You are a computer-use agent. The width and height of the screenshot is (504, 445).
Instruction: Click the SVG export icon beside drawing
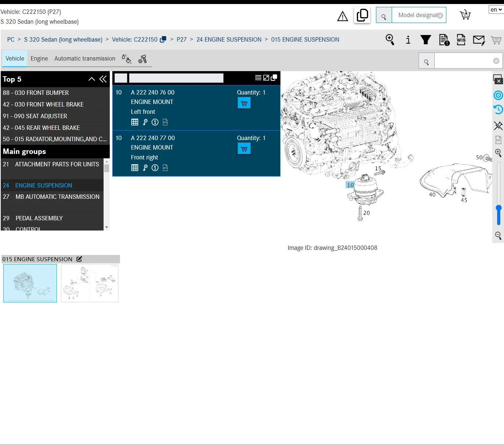click(498, 140)
